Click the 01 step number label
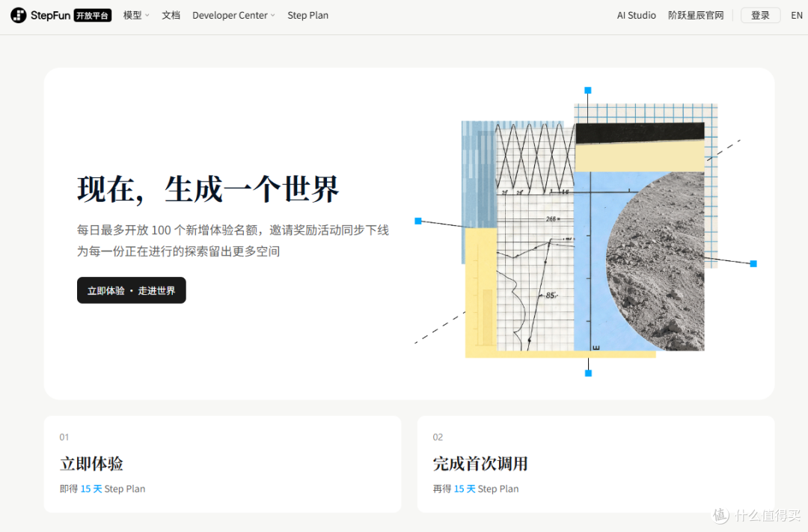The width and height of the screenshot is (808, 532). tap(64, 437)
